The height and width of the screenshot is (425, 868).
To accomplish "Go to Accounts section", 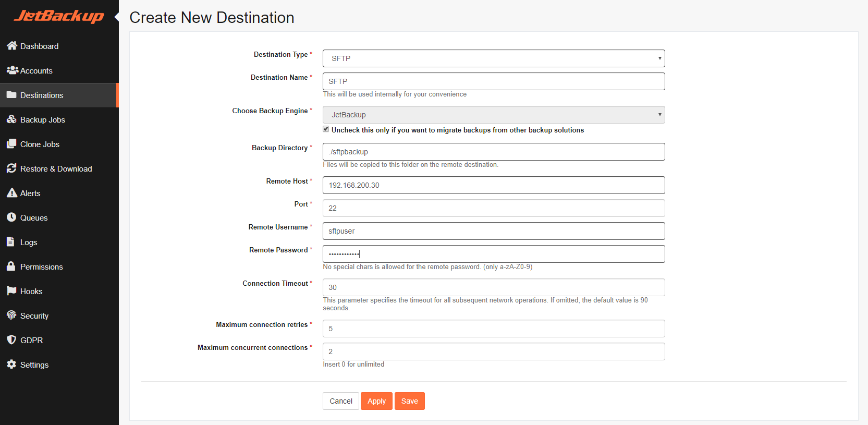I will 59,70.
